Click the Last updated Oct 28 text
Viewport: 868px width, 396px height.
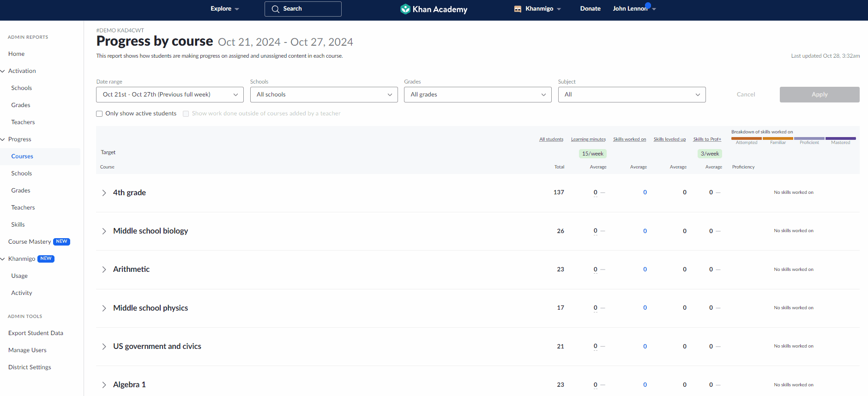pos(825,56)
